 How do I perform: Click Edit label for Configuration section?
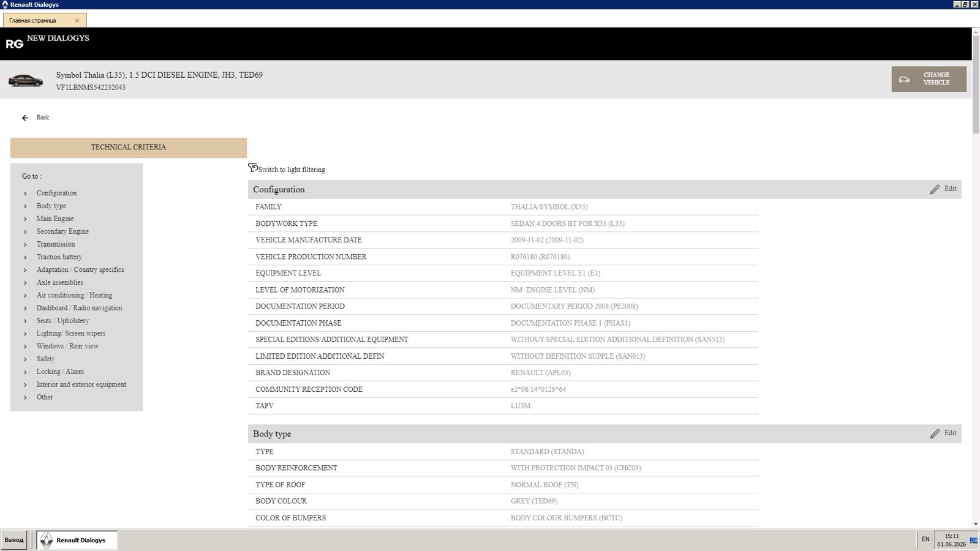coord(950,189)
